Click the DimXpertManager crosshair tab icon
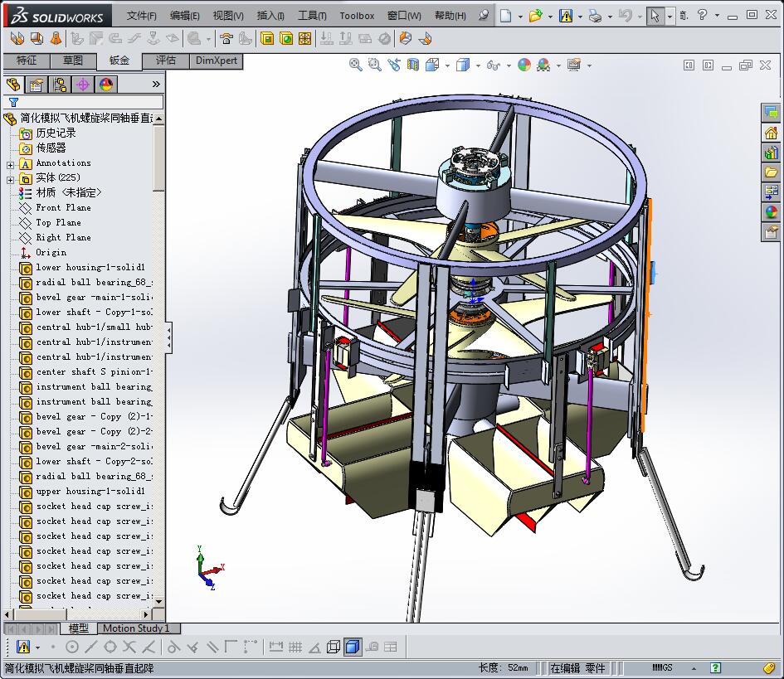The width and height of the screenshot is (784, 679). [x=83, y=85]
